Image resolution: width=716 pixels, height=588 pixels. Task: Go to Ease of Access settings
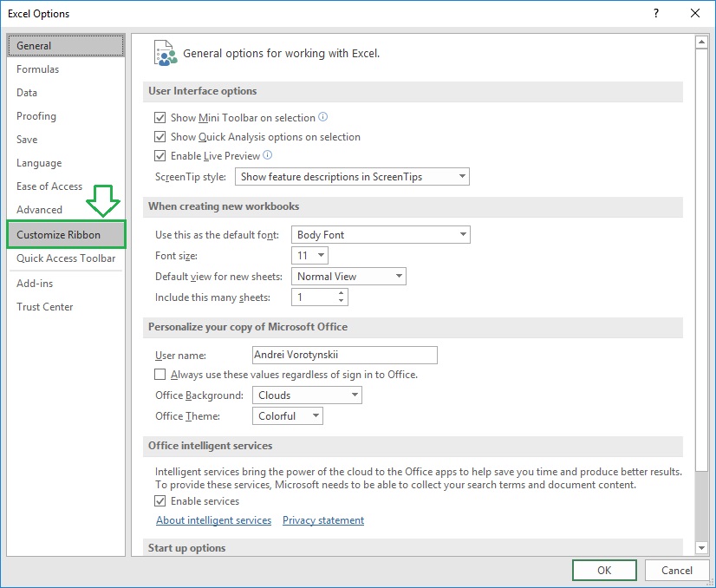click(x=66, y=186)
